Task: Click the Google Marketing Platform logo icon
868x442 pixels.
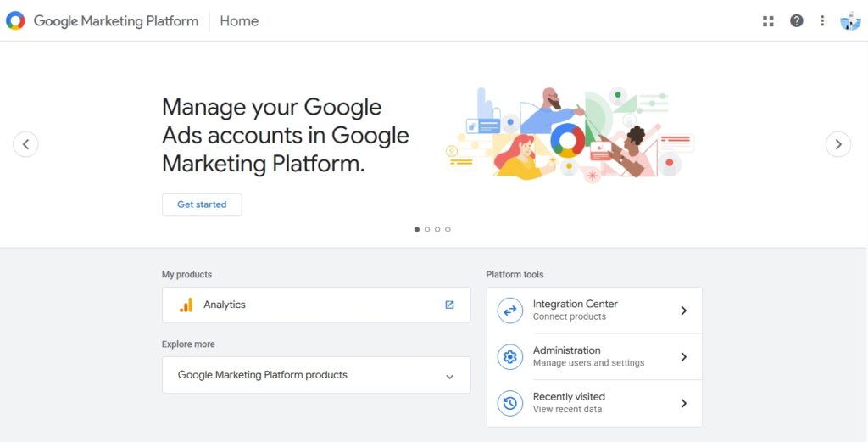Action: click(15, 20)
